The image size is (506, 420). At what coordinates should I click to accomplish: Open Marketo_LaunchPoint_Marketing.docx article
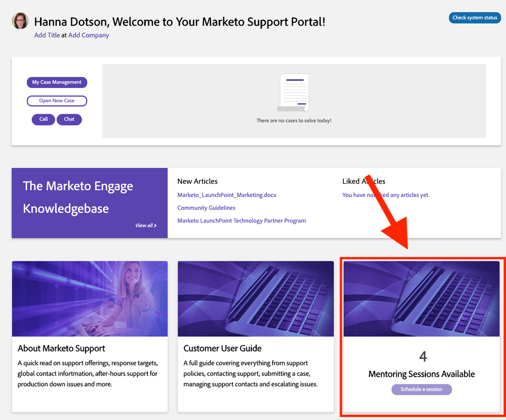[227, 195]
